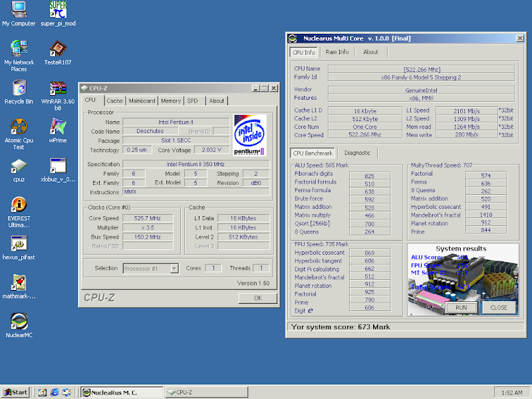
Task: Launch super_pi_mod desktop shortcut
Action: pos(58,13)
